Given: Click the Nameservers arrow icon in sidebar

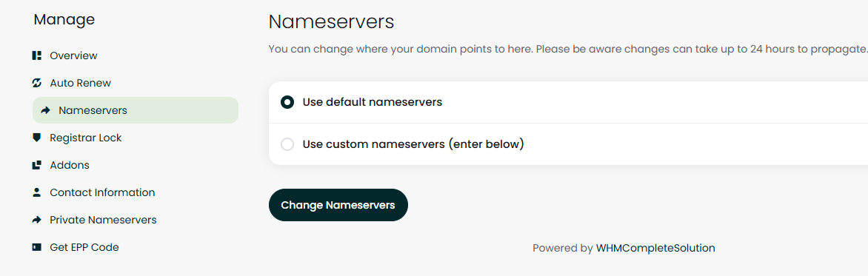Looking at the screenshot, I should tap(46, 110).
